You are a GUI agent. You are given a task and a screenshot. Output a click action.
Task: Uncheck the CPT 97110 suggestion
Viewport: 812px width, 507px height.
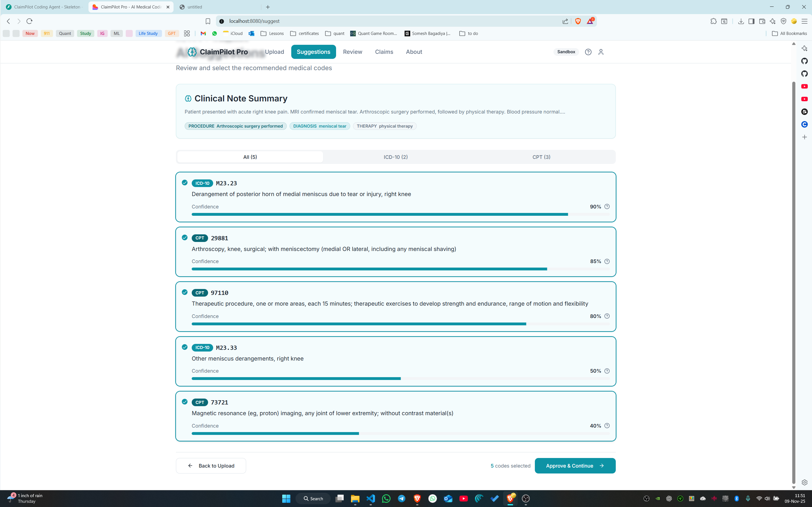(x=185, y=292)
